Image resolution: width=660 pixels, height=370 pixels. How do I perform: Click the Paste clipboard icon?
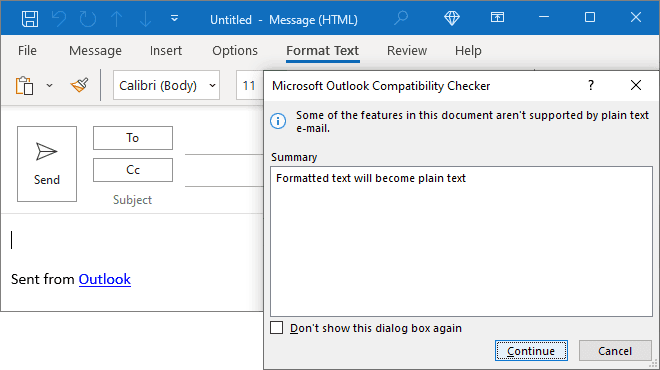[x=24, y=86]
